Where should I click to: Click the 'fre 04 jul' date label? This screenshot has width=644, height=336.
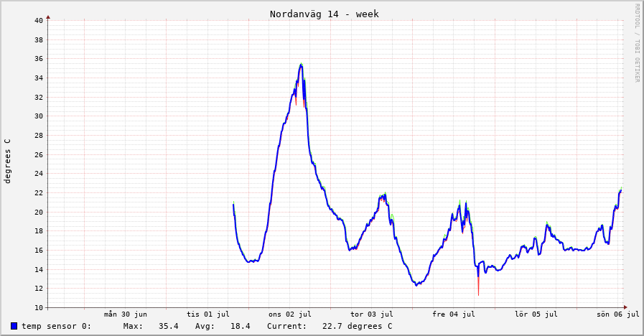454,314
